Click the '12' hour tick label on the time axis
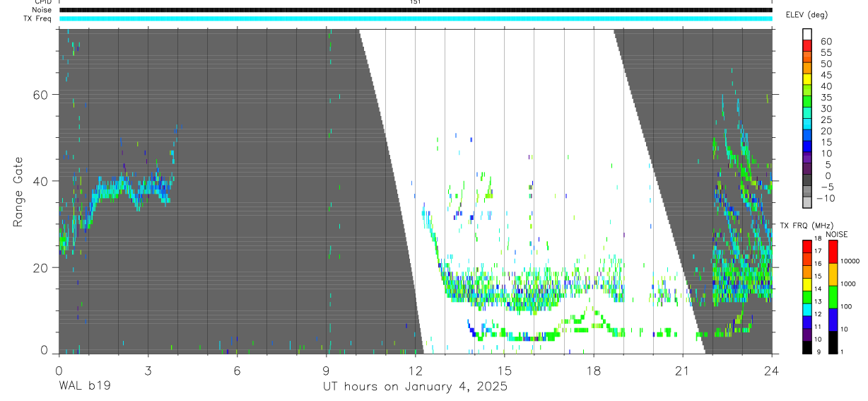 (415, 370)
